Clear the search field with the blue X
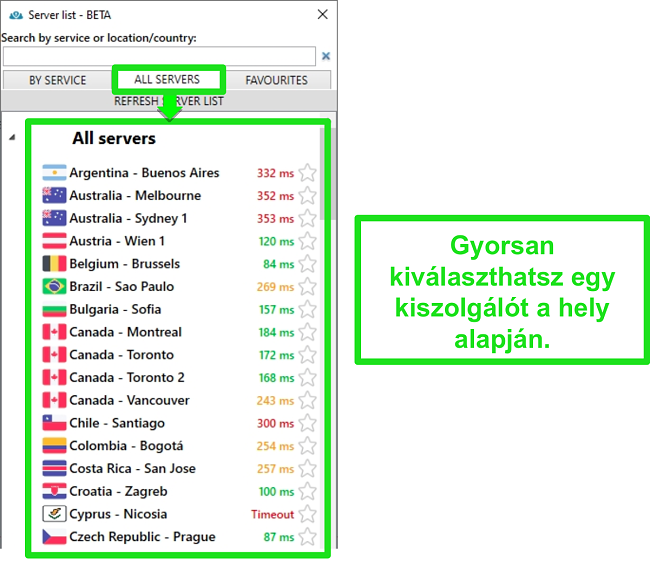Image resolution: width=650 pixels, height=568 pixels. [x=326, y=56]
